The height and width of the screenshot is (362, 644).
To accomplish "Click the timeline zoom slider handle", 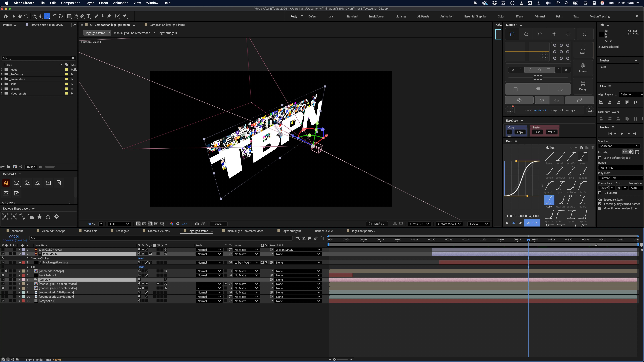I will 334,359.
